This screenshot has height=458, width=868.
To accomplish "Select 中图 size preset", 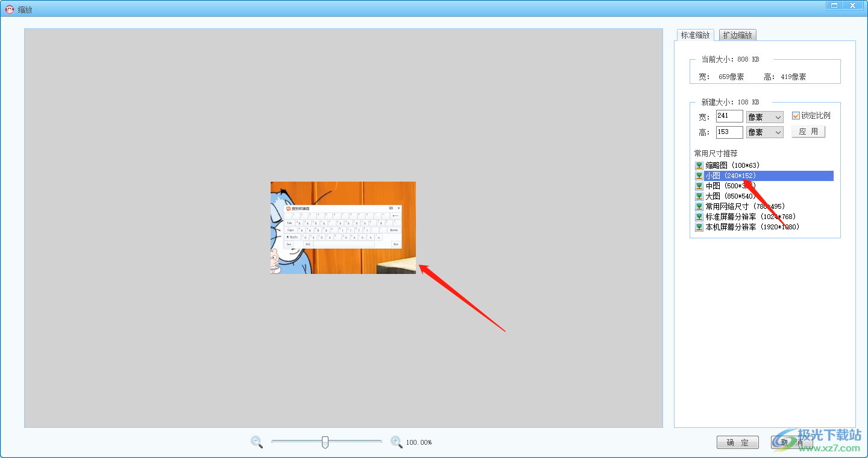I will (x=731, y=186).
